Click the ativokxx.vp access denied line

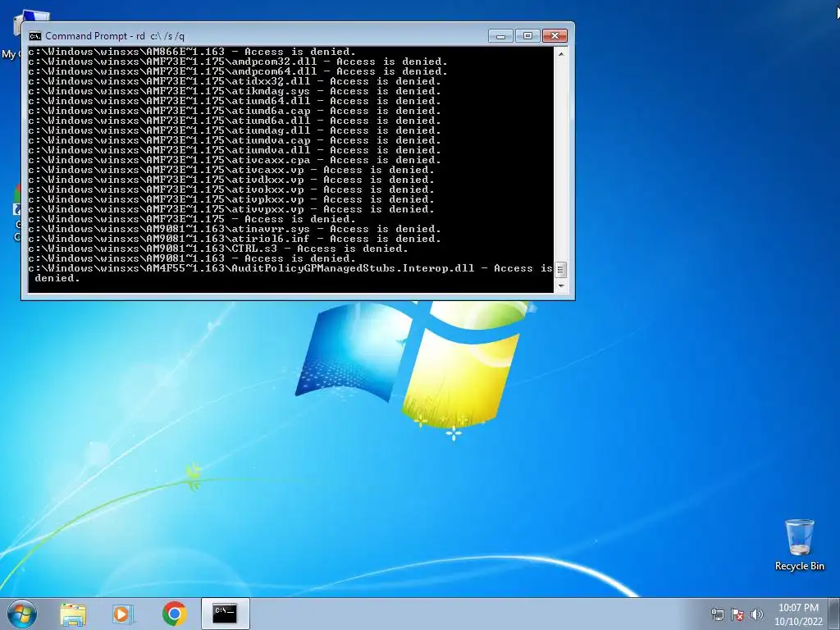coord(231,189)
